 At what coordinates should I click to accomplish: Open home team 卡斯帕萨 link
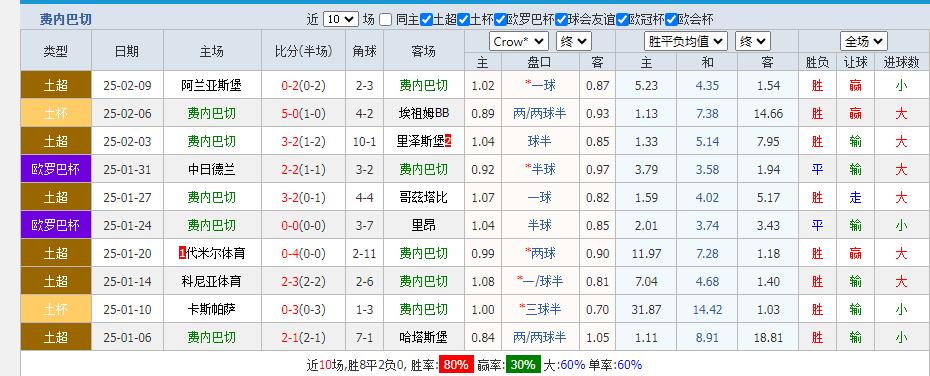pyautogui.click(x=212, y=309)
